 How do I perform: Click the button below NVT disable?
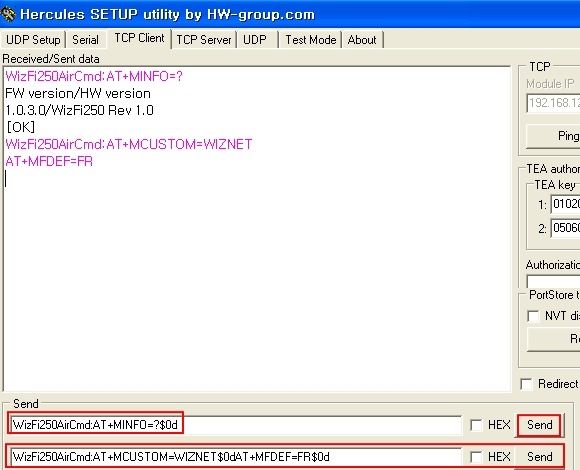(553, 339)
